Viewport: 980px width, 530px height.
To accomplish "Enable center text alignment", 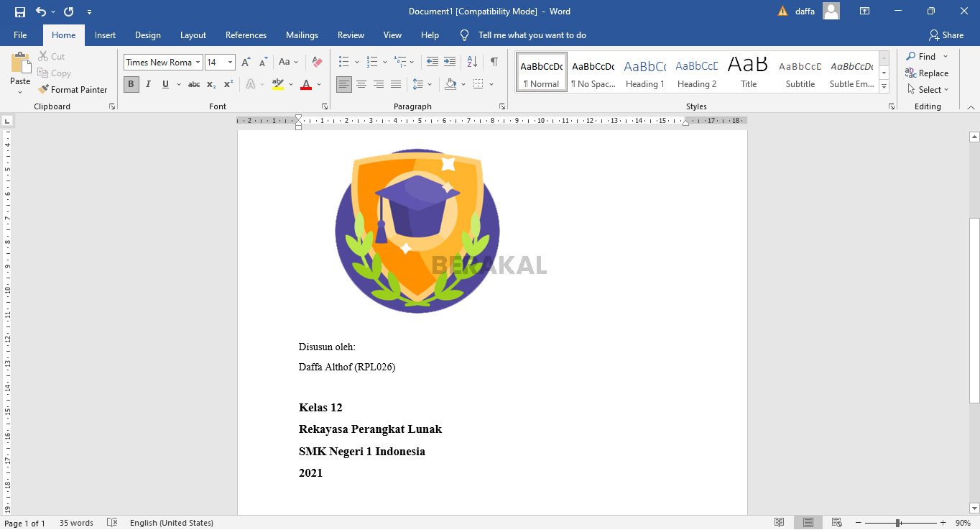I will pyautogui.click(x=361, y=84).
